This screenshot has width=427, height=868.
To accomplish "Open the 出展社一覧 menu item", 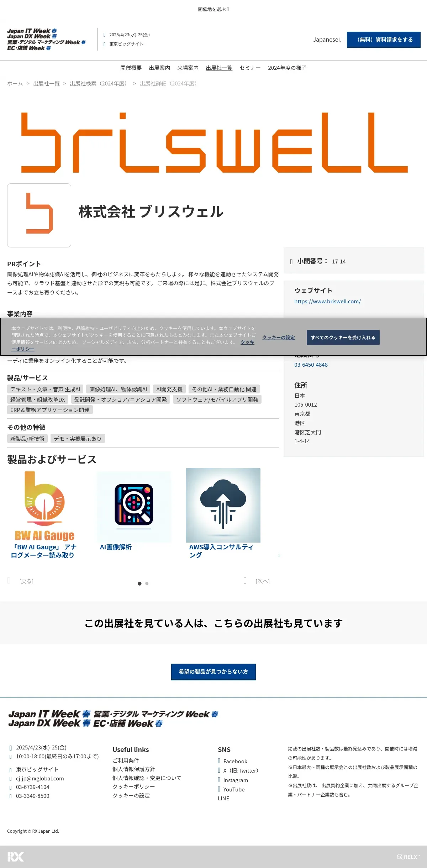I will [219, 68].
